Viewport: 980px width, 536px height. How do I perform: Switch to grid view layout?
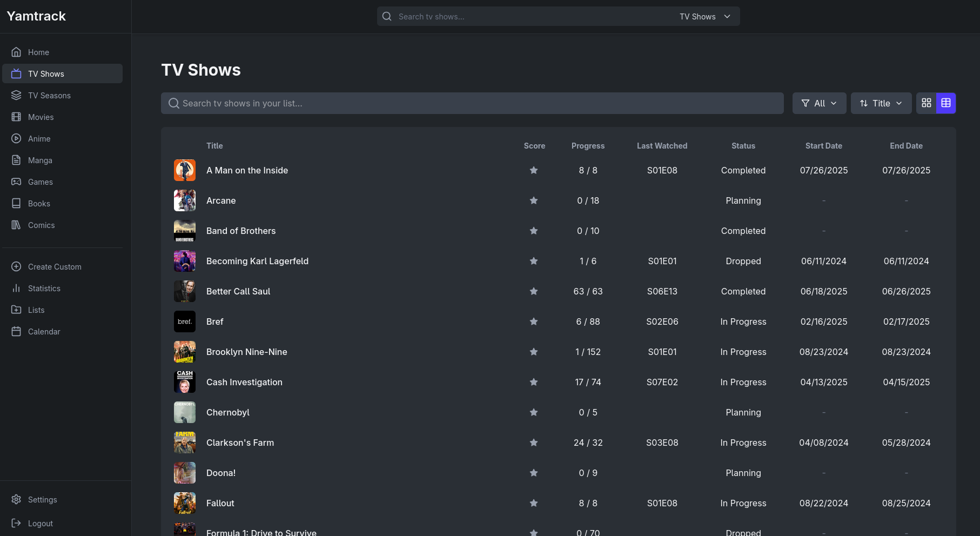pyautogui.click(x=927, y=103)
